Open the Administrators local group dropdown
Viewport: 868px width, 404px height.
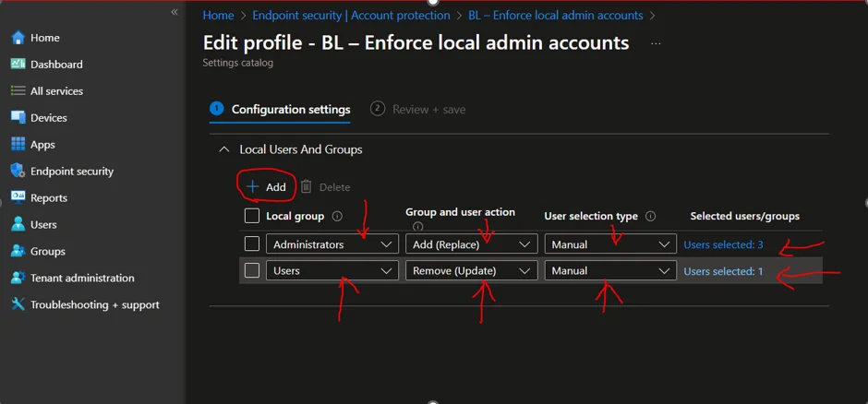pyautogui.click(x=332, y=244)
